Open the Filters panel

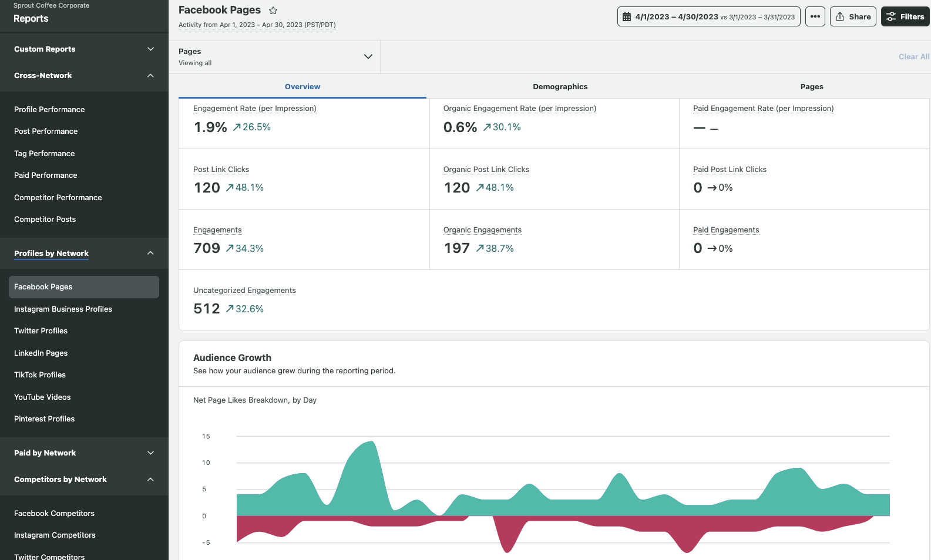[905, 16]
